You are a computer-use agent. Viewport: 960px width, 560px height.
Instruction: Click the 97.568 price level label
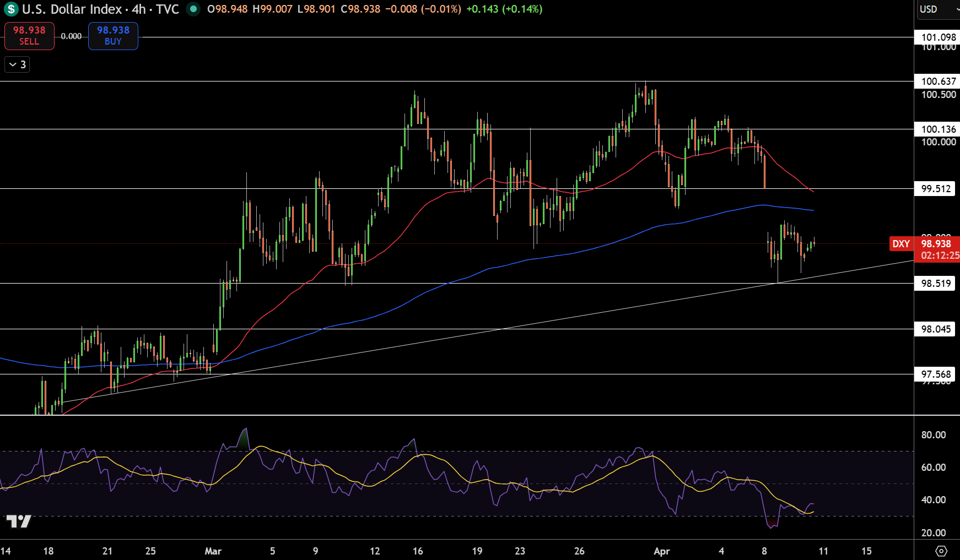click(x=936, y=374)
